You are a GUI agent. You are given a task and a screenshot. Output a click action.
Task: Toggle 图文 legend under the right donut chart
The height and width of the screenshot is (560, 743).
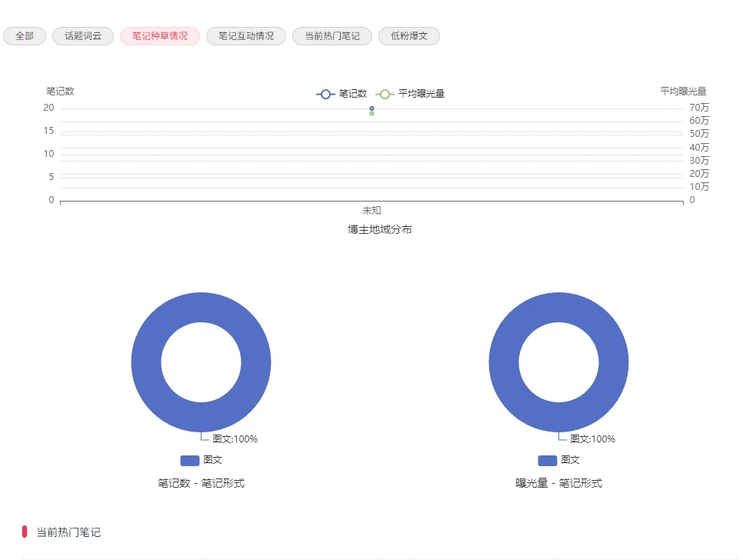(558, 460)
